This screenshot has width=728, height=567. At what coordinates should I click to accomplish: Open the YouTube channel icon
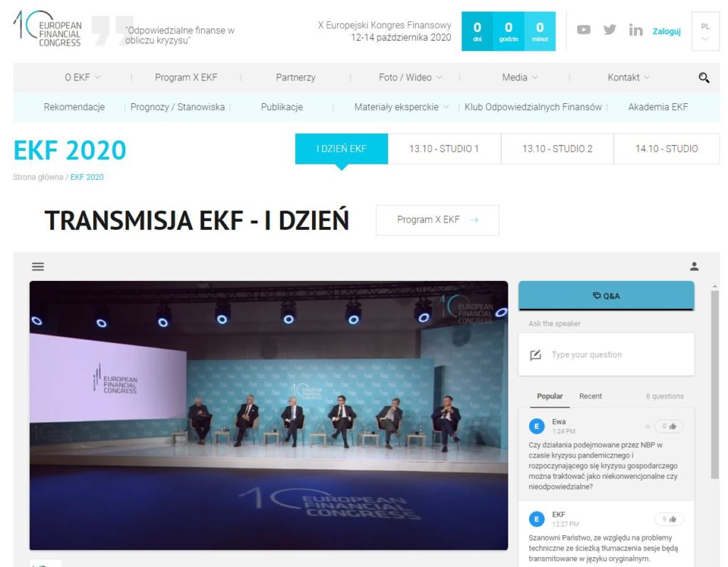click(584, 30)
